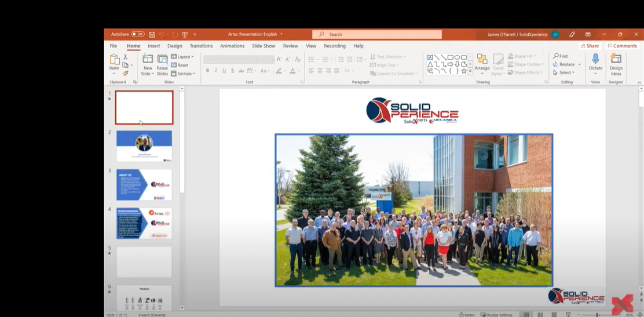The width and height of the screenshot is (644, 317).
Task: Open the font name combo box
Action: point(230,60)
